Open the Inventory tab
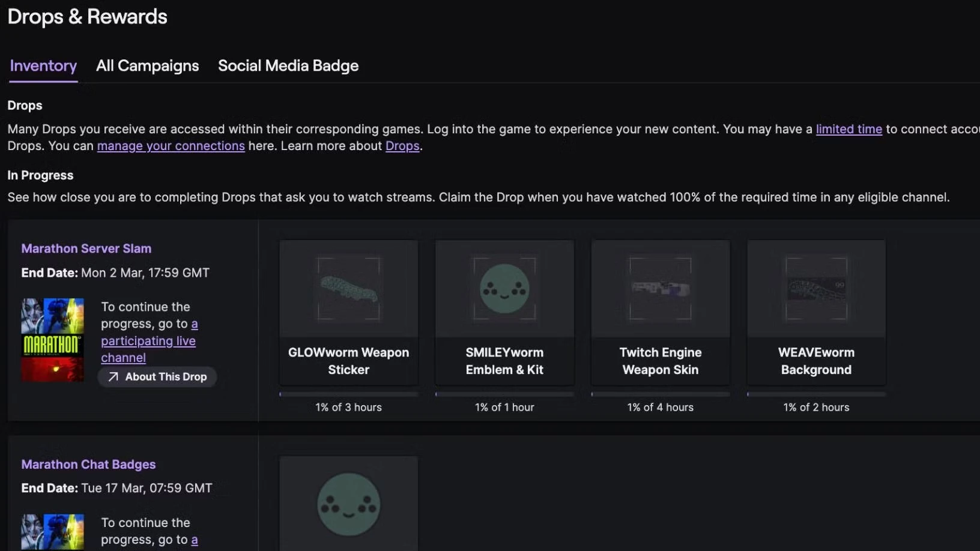Screen dimensions: 980x551 point(43,65)
